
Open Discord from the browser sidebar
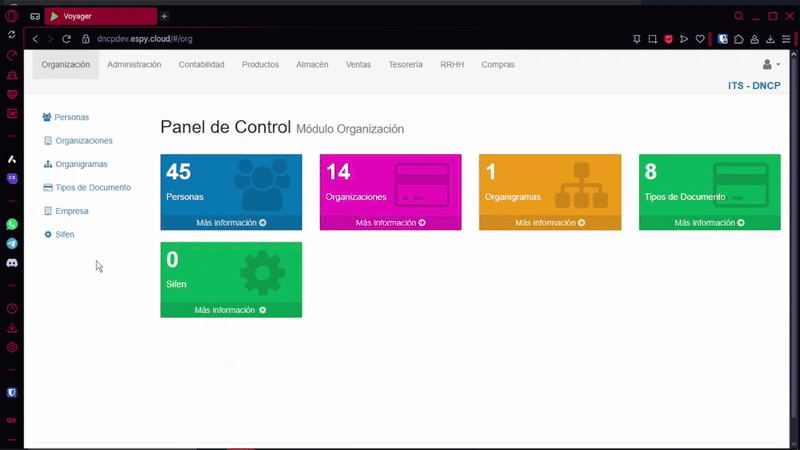pyautogui.click(x=12, y=262)
